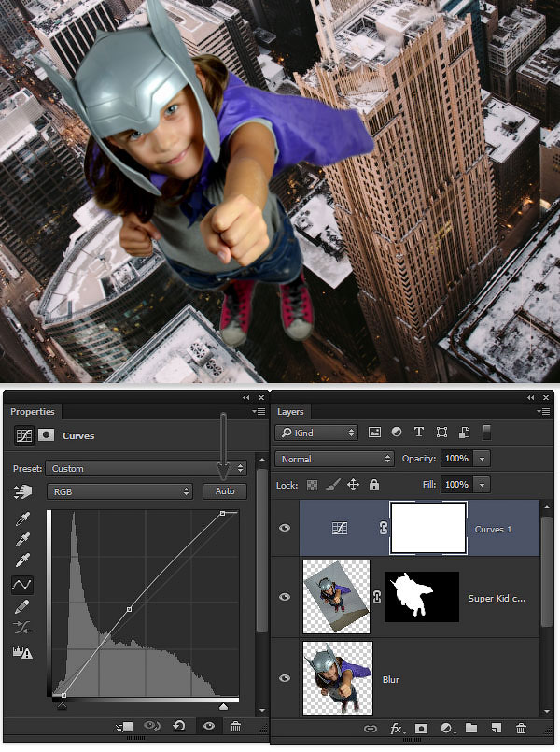Filter layers by type layers
The height and width of the screenshot is (752, 560).
419,433
